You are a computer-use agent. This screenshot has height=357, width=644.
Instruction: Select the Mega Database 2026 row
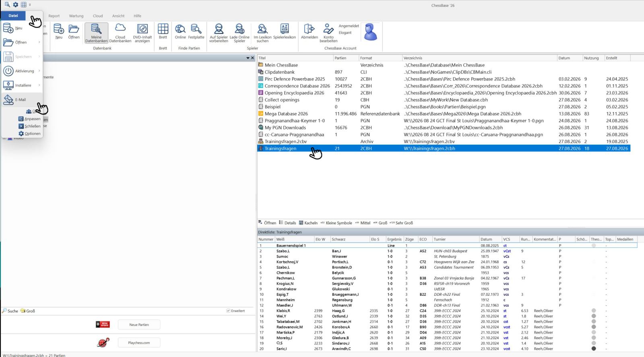444,114
